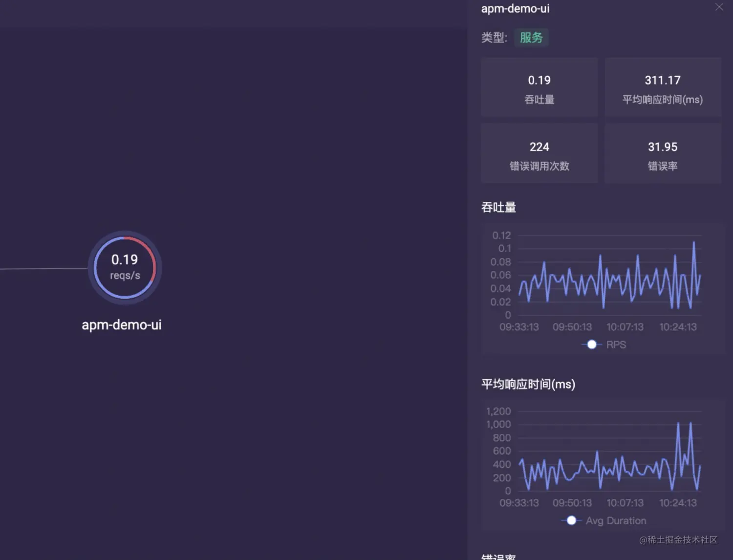Click the 1,200 axis value on duration chart
Screen dimensions: 733x560
click(498, 411)
